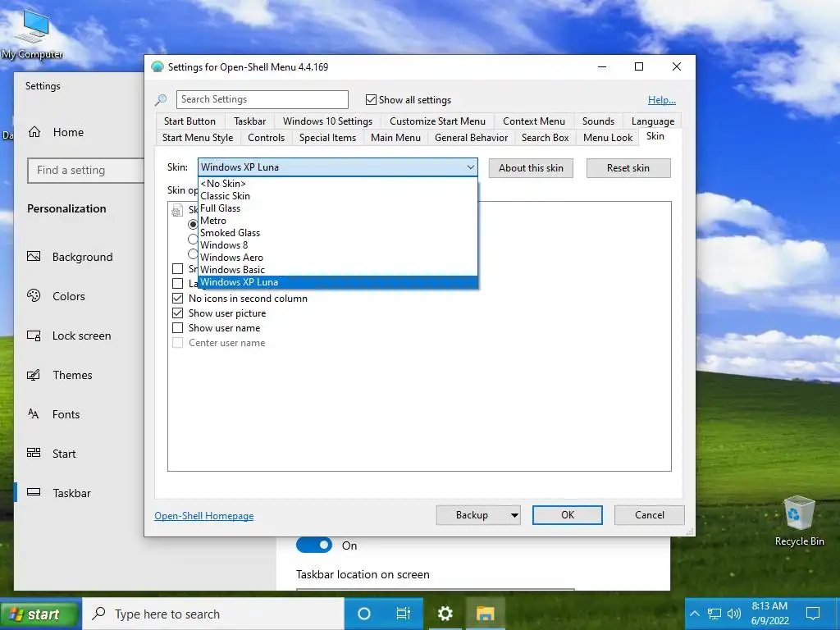Choose Classic Skin from the list

click(x=337, y=195)
